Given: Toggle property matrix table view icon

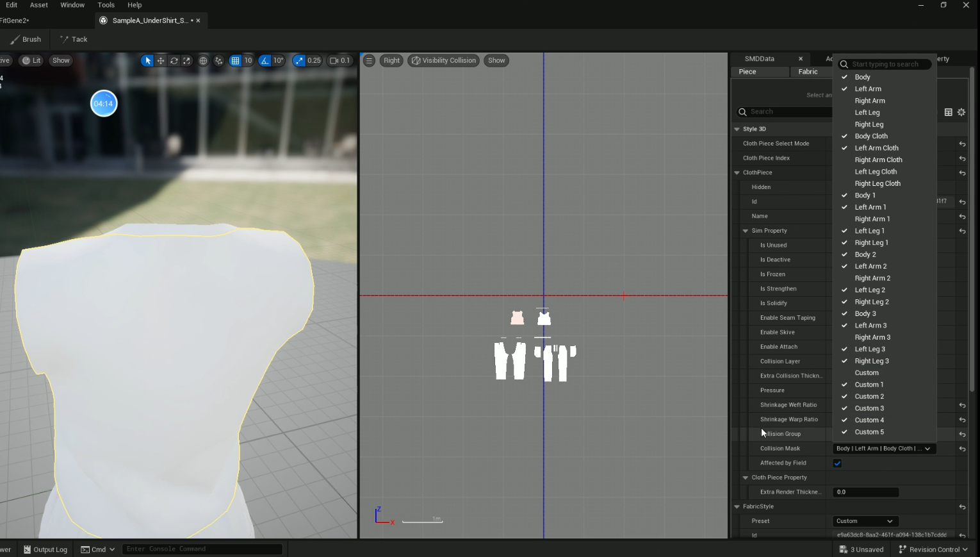Looking at the screenshot, I should pos(949,112).
